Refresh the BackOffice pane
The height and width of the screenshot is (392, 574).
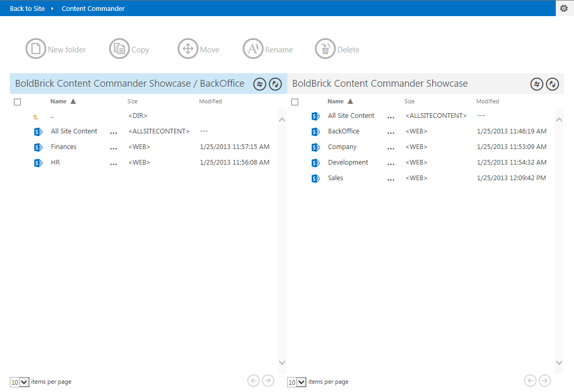pyautogui.click(x=275, y=84)
